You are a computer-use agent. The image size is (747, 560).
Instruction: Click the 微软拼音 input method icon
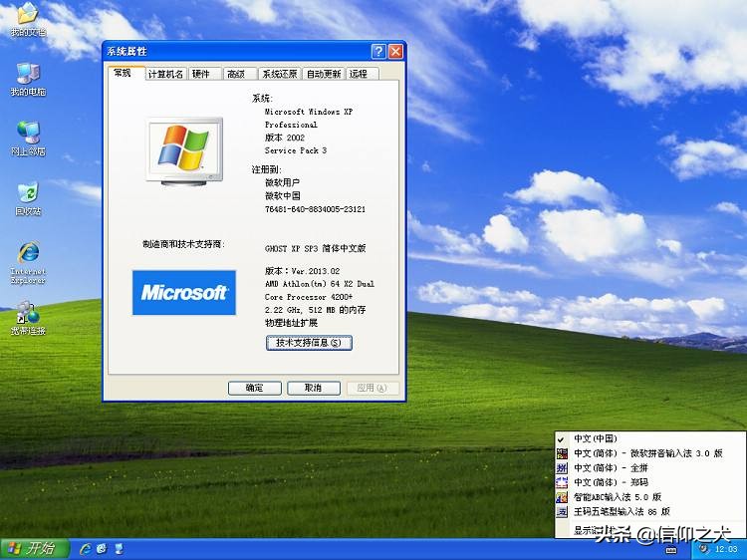pos(562,453)
